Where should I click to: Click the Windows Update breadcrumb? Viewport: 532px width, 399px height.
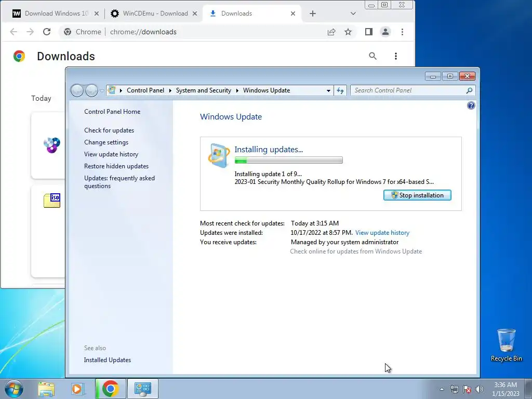(x=267, y=90)
